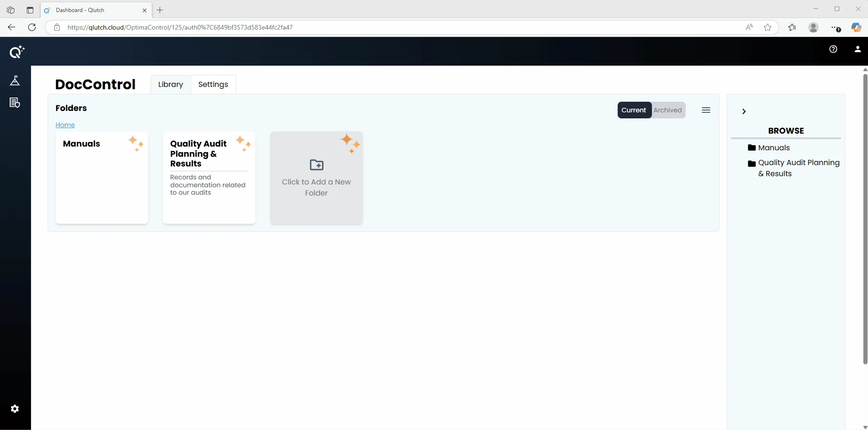Collapse the Browse panel chevron

(x=744, y=111)
